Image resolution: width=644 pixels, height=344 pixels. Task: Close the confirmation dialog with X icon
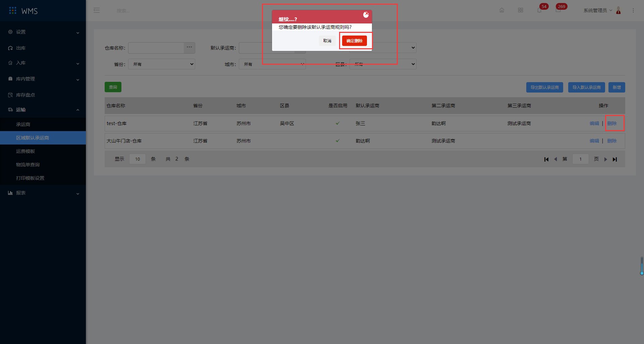(366, 15)
